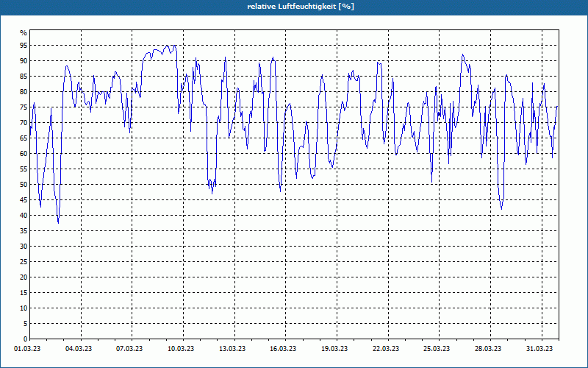Click the 16.03.23 date label
The height and width of the screenshot is (368, 588).
[283, 349]
